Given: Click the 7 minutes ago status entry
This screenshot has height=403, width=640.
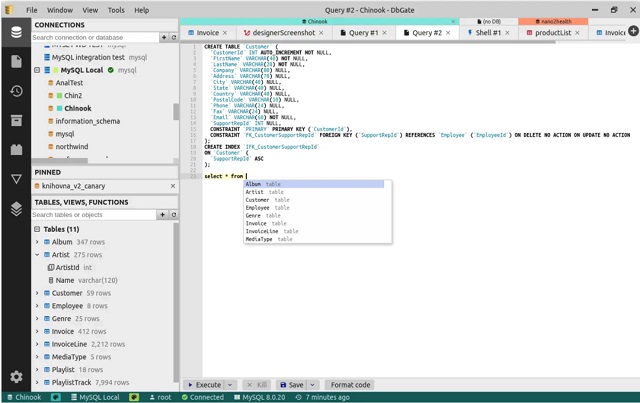Looking at the screenshot, I should click(323, 397).
